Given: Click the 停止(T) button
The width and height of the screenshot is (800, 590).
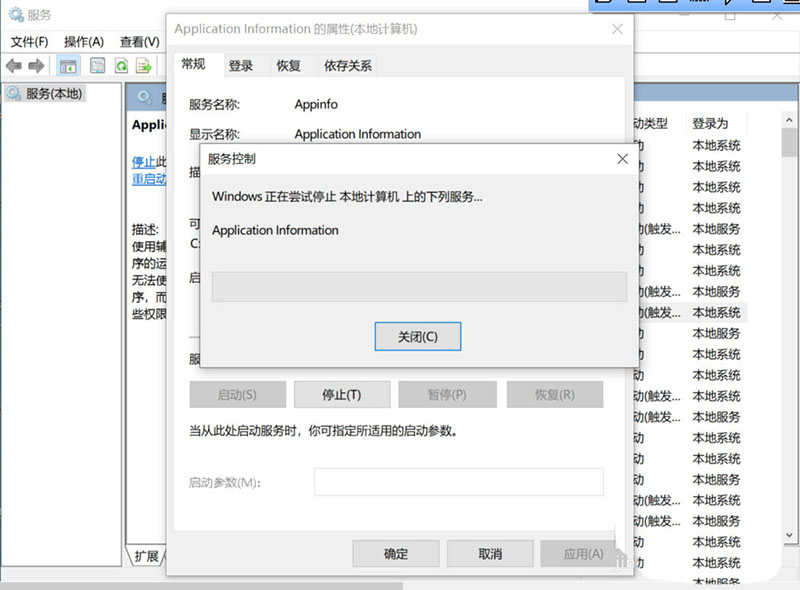Looking at the screenshot, I should point(342,395).
